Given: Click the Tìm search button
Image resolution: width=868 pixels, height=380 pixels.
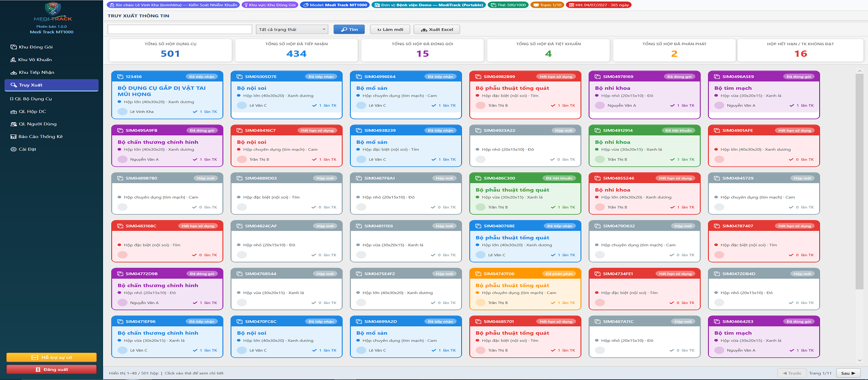Looking at the screenshot, I should coord(349,30).
